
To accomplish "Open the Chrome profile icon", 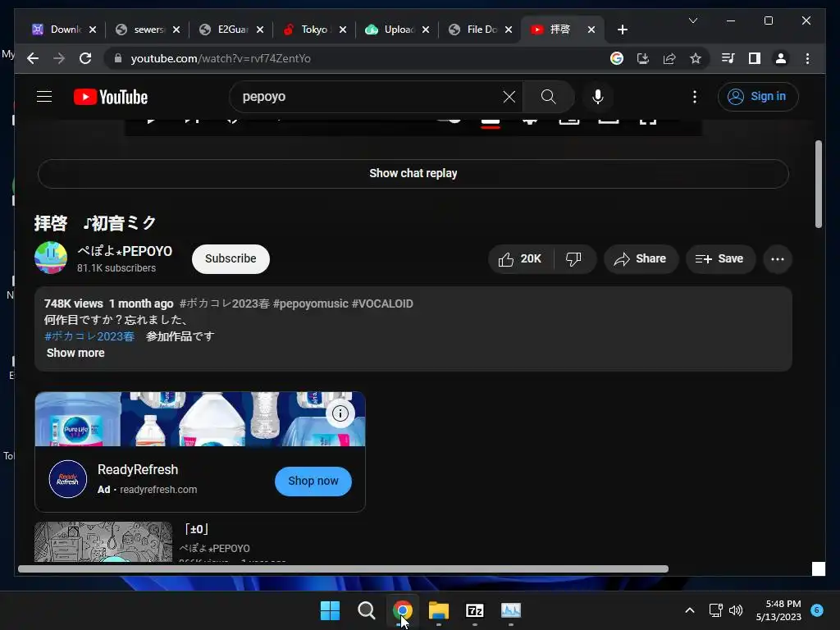I will tap(781, 58).
